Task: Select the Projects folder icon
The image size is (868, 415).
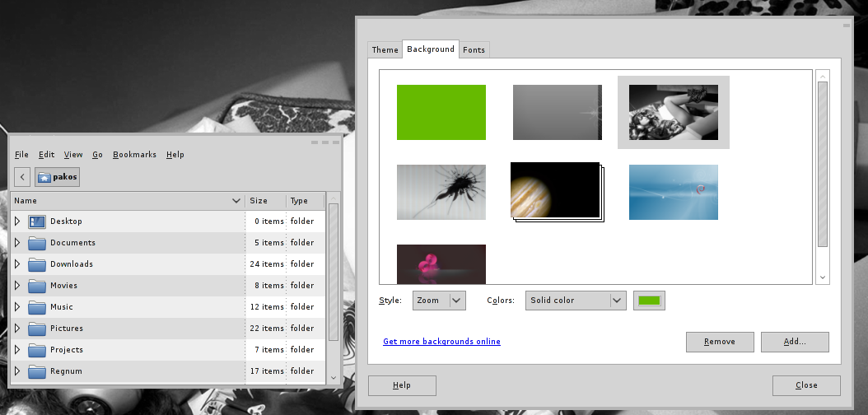Action: (37, 350)
